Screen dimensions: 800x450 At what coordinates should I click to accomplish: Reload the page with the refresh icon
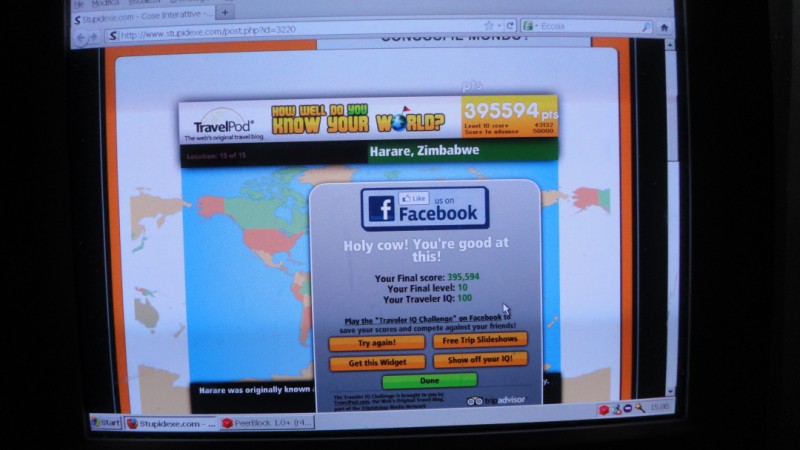510,26
